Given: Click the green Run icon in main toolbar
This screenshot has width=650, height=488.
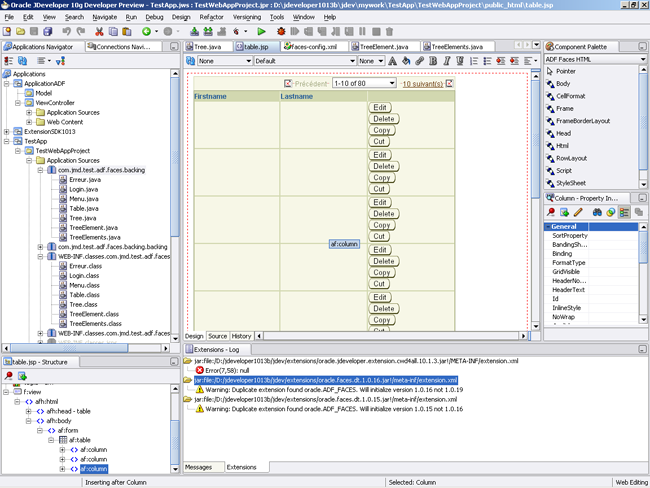Looking at the screenshot, I should pyautogui.click(x=262, y=32).
